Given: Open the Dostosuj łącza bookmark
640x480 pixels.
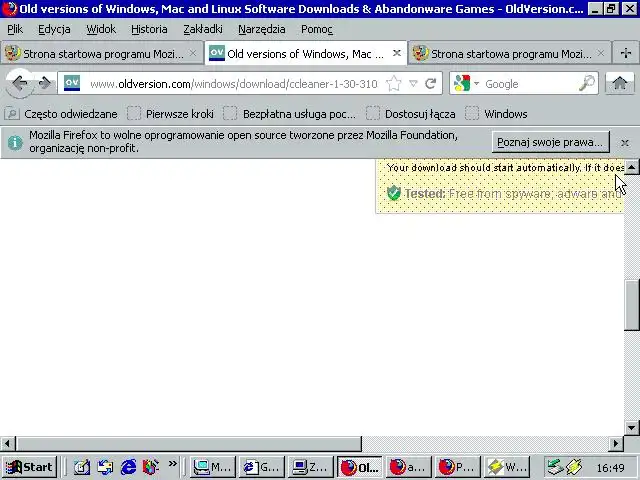Looking at the screenshot, I should point(411,114).
